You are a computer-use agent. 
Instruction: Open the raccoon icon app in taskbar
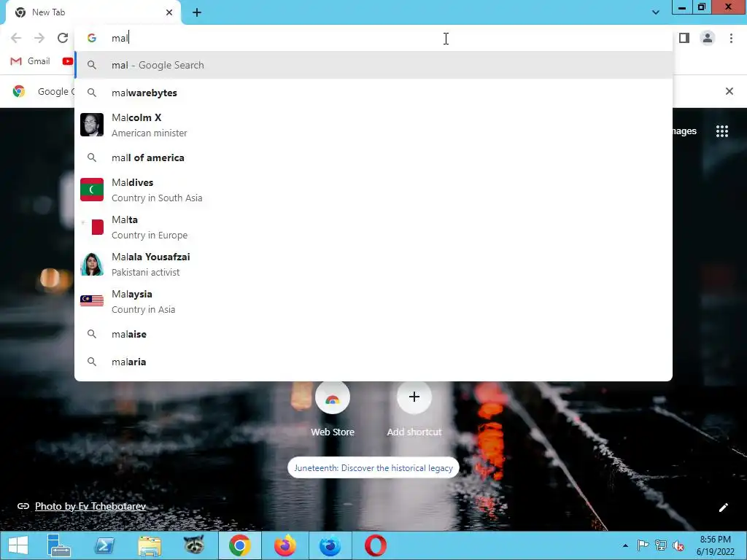(194, 545)
